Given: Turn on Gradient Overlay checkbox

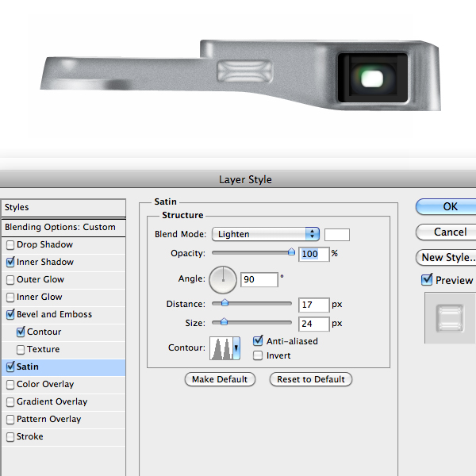Looking at the screenshot, I should 10,402.
